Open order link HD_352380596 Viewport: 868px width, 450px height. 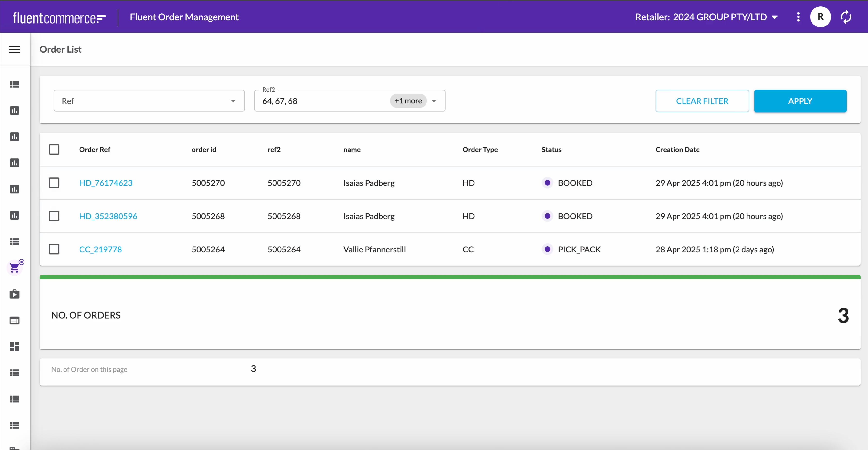click(x=108, y=216)
